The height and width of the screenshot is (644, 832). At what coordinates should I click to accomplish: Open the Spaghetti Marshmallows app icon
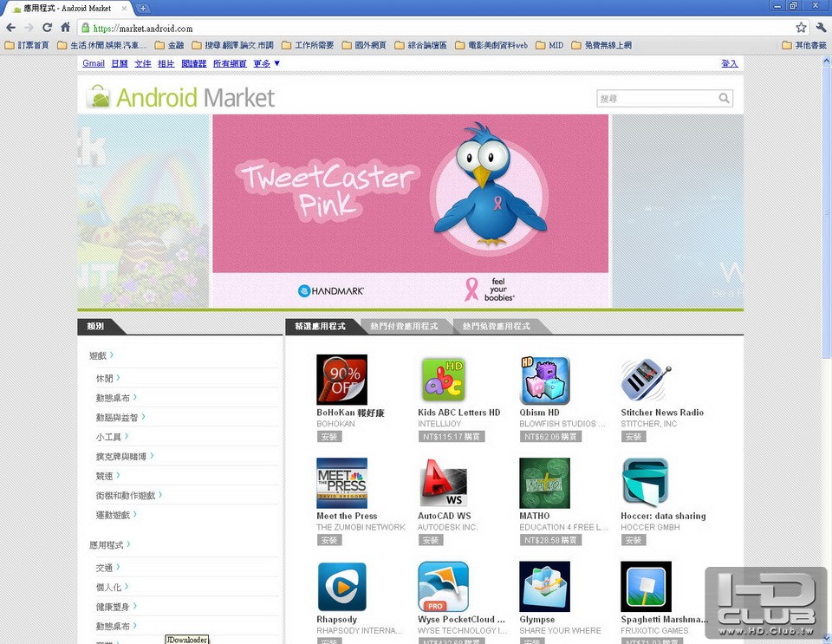[x=646, y=587]
